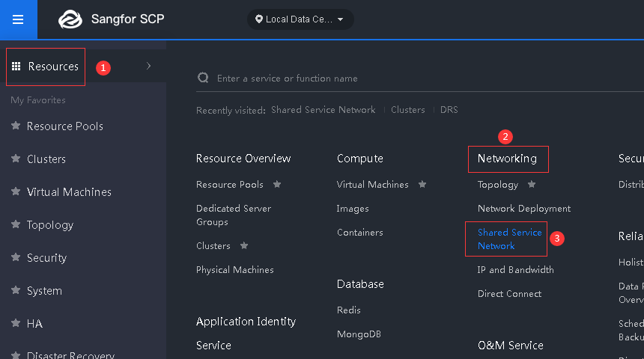
Task: Open Network Deployment link
Action: point(523,209)
